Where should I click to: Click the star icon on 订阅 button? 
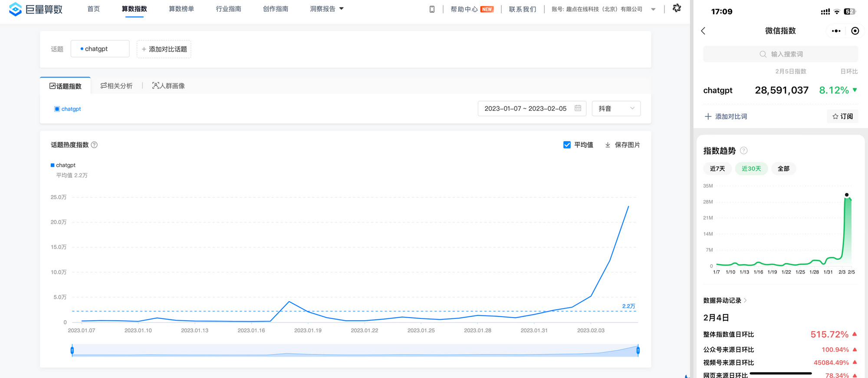coord(835,116)
